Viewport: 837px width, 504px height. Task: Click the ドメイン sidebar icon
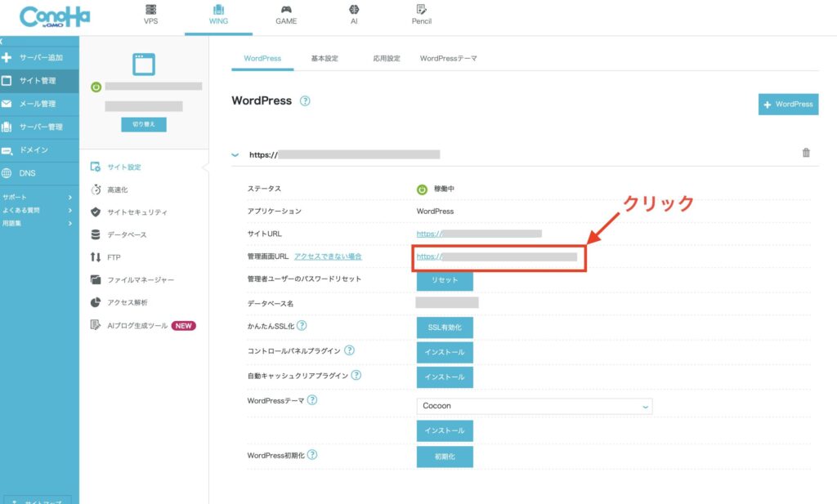[x=7, y=150]
